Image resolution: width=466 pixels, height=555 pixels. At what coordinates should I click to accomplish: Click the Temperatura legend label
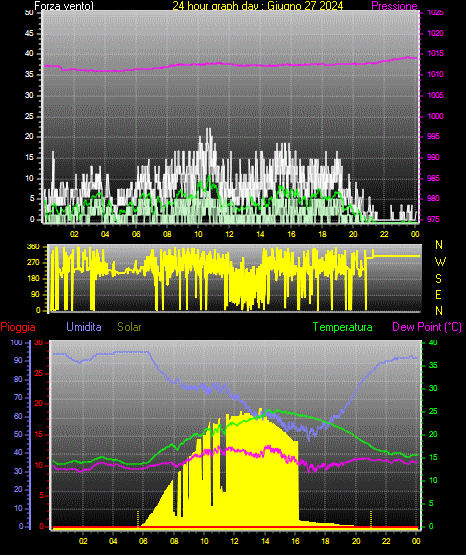pos(342,327)
